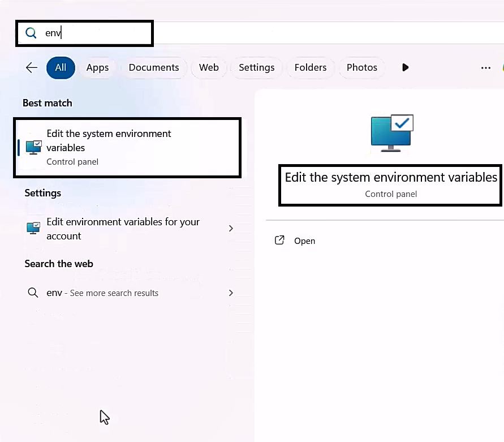Click the magnifier icon in the search box
The width and height of the screenshot is (504, 442).
click(31, 33)
